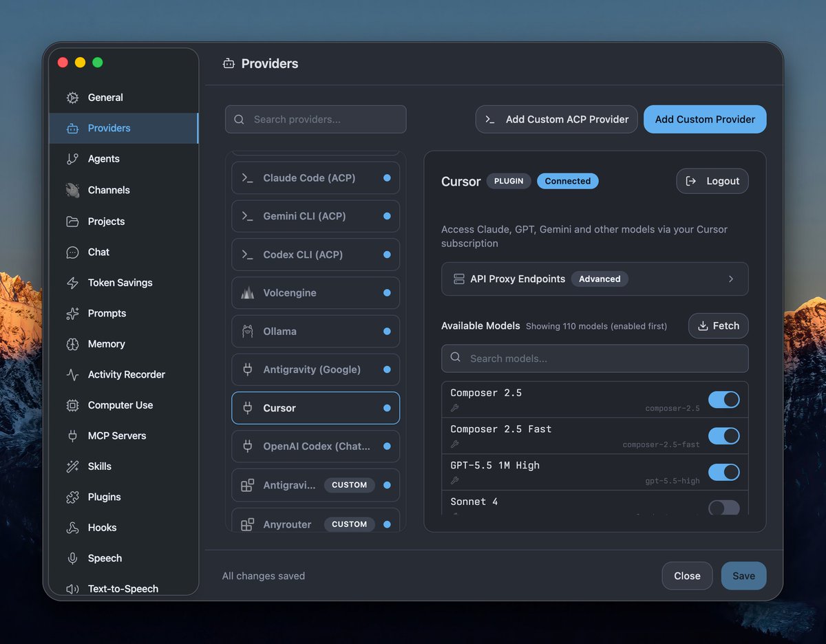
Task: Click the wrench icon under Composer 2.5
Action: 455,407
